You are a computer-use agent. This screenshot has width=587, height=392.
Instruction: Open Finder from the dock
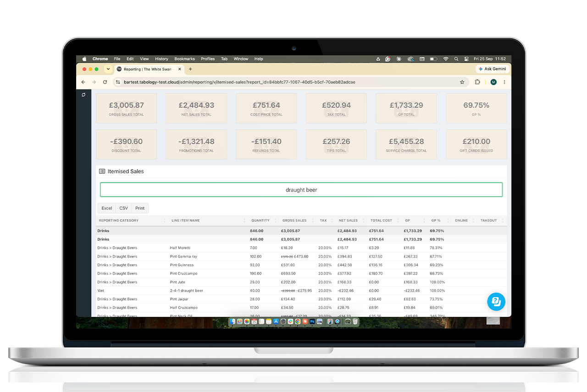233,321
